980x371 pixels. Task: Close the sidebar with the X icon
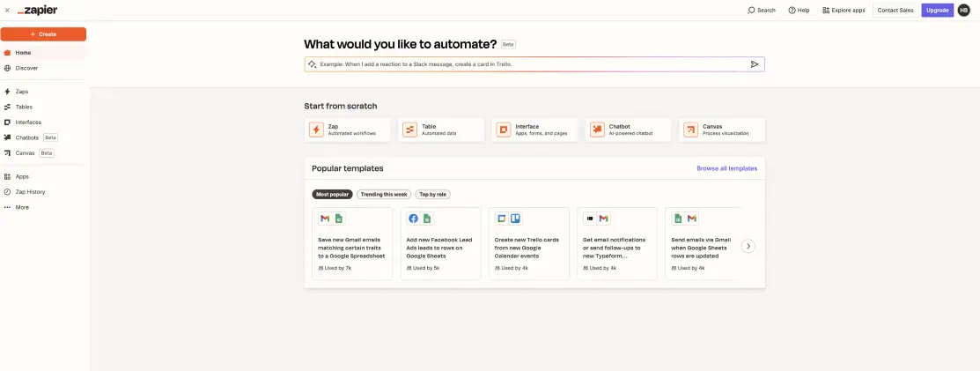point(7,10)
